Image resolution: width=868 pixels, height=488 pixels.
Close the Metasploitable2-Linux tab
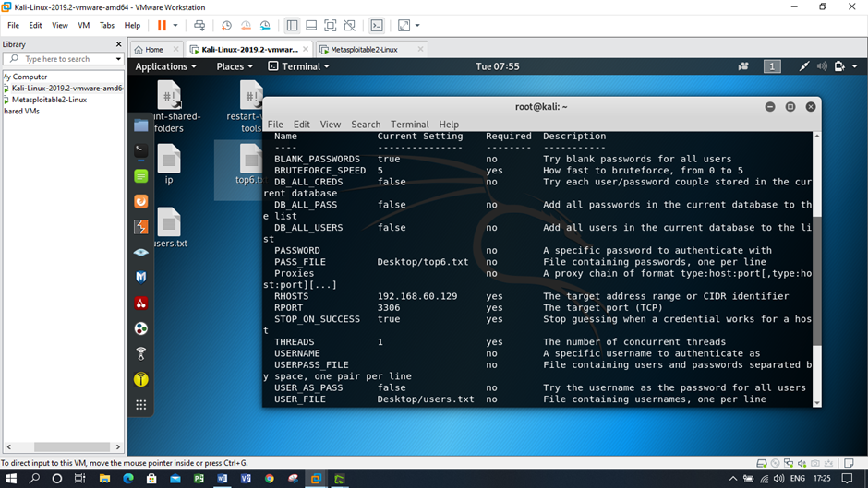click(421, 49)
